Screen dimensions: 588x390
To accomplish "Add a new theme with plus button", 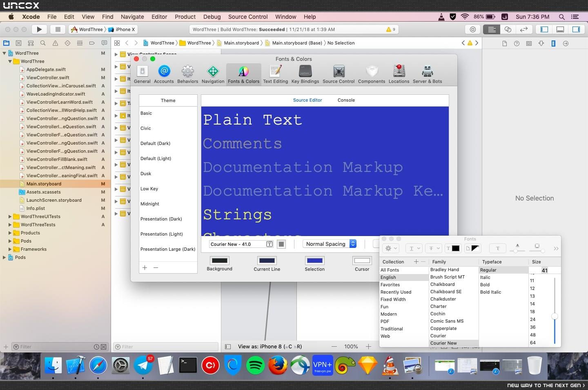I will point(145,268).
